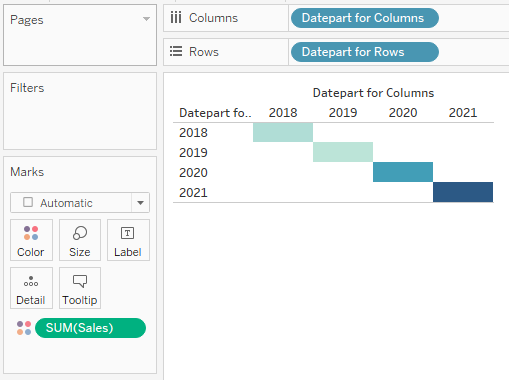Click the Rows shelf icon
This screenshot has height=380, width=509.
[x=176, y=51]
